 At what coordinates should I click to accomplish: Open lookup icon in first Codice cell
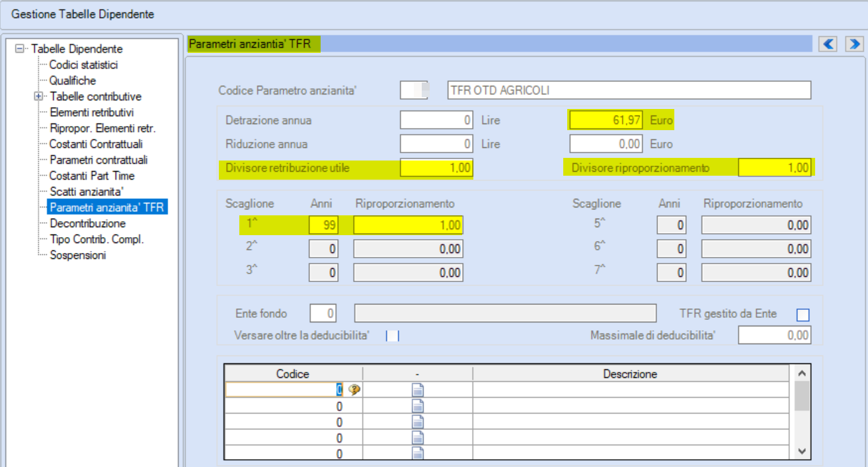(x=354, y=390)
